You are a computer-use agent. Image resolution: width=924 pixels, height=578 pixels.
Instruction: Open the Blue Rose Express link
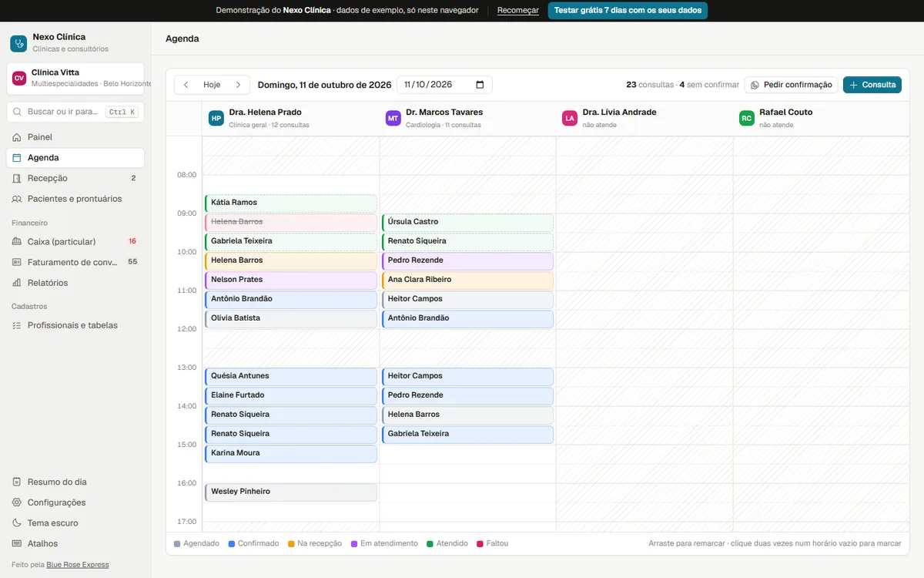click(x=78, y=565)
